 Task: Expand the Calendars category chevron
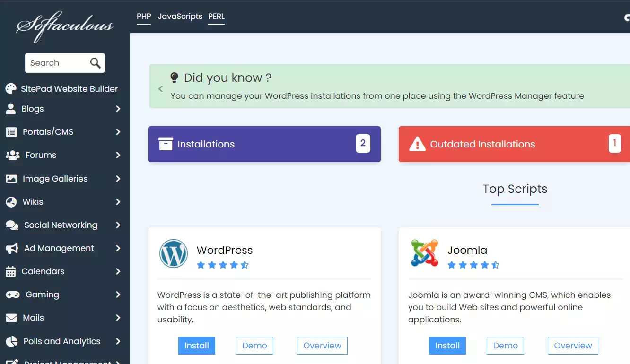pos(118,271)
